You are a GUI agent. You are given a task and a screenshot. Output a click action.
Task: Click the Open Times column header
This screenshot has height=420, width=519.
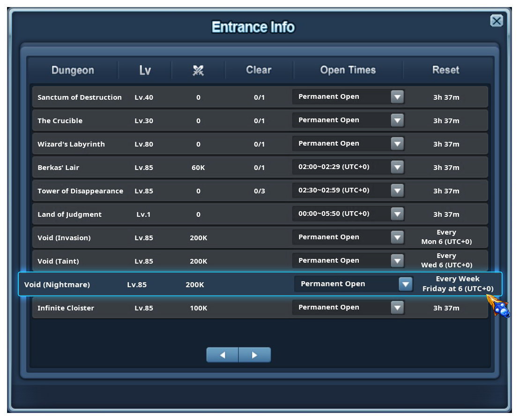click(348, 70)
